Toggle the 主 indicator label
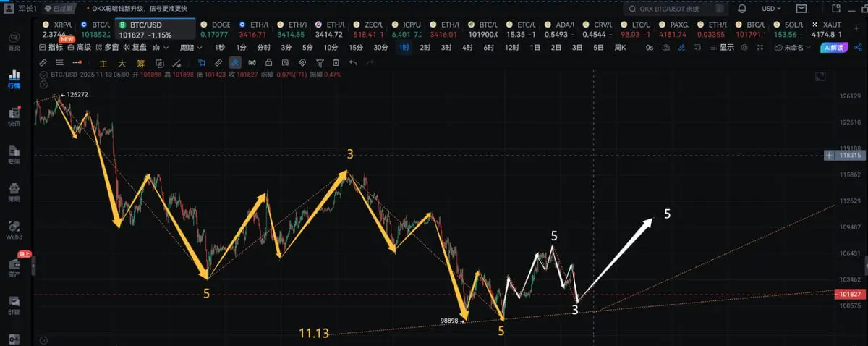Viewport: 868px width, 346px height. [103, 63]
